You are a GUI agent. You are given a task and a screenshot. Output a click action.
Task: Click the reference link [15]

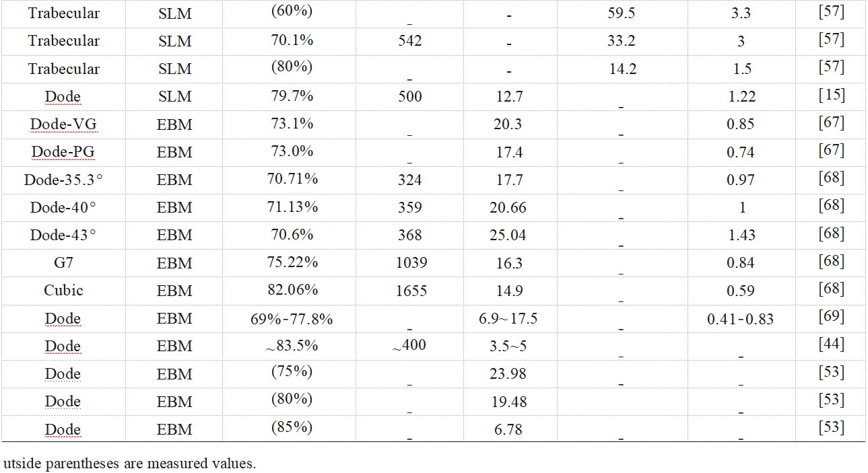coord(831,95)
